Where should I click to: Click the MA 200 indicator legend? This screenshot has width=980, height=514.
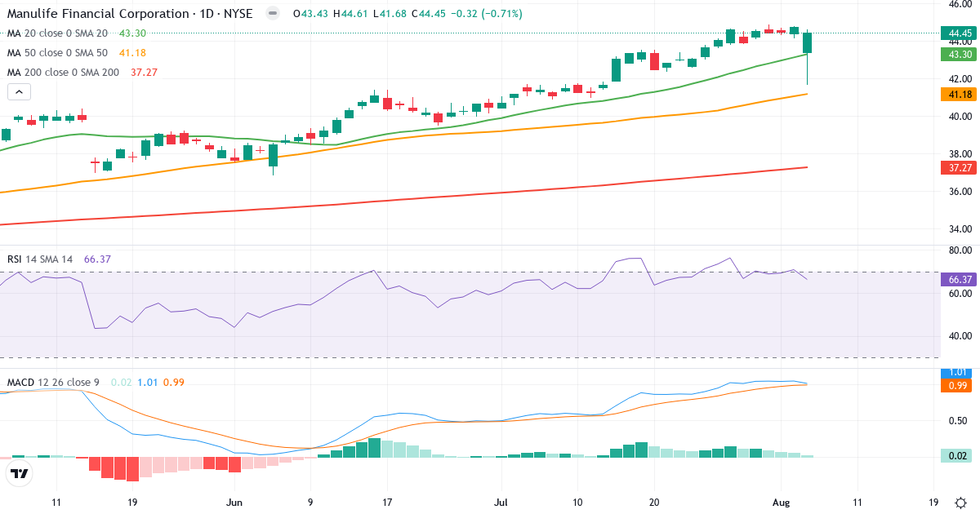pyautogui.click(x=82, y=73)
